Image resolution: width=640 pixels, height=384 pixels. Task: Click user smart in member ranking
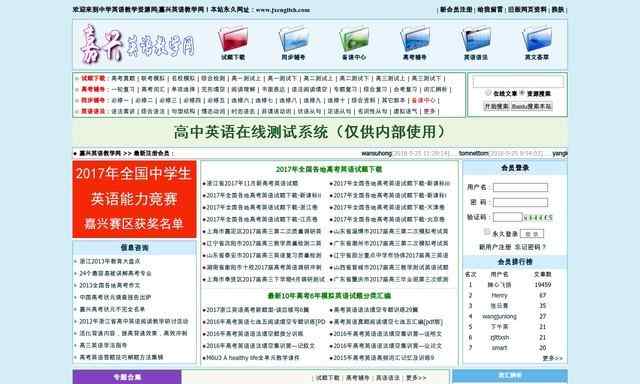click(499, 348)
